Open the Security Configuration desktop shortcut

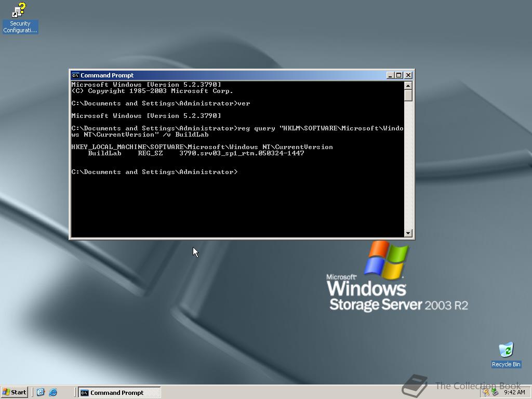tap(20, 18)
